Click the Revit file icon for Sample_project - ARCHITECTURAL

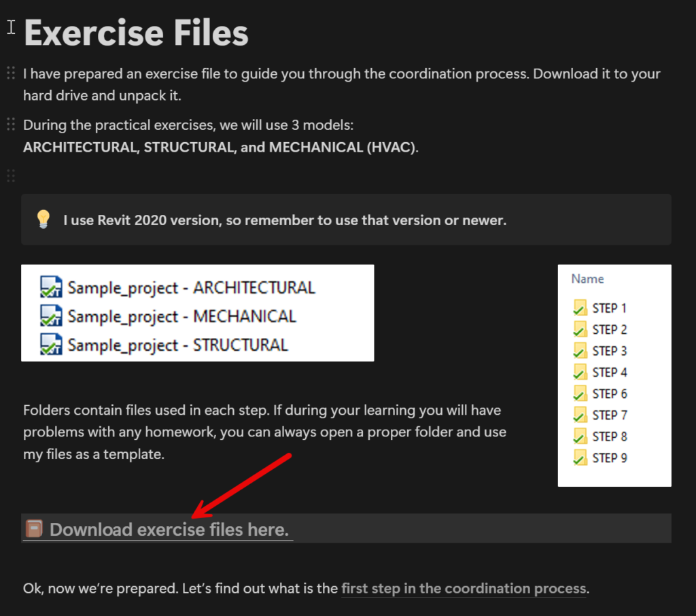click(x=51, y=288)
